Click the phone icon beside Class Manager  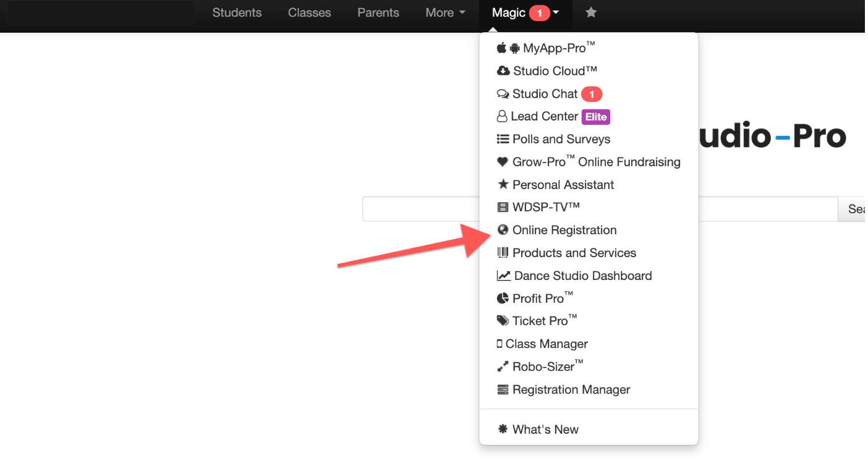[x=500, y=344]
